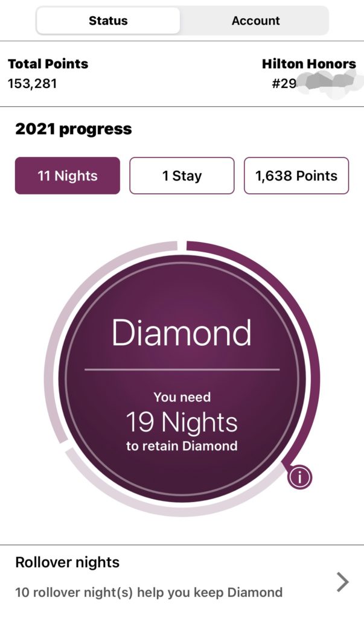Image resolution: width=364 pixels, height=618 pixels.
Task: Expand Rollover nights with the chevron arrow
Action: point(342,582)
